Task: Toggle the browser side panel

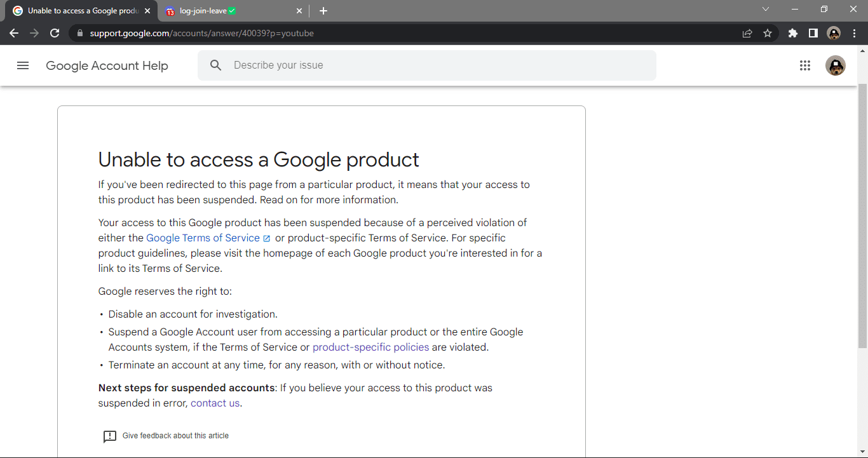Action: tap(813, 33)
